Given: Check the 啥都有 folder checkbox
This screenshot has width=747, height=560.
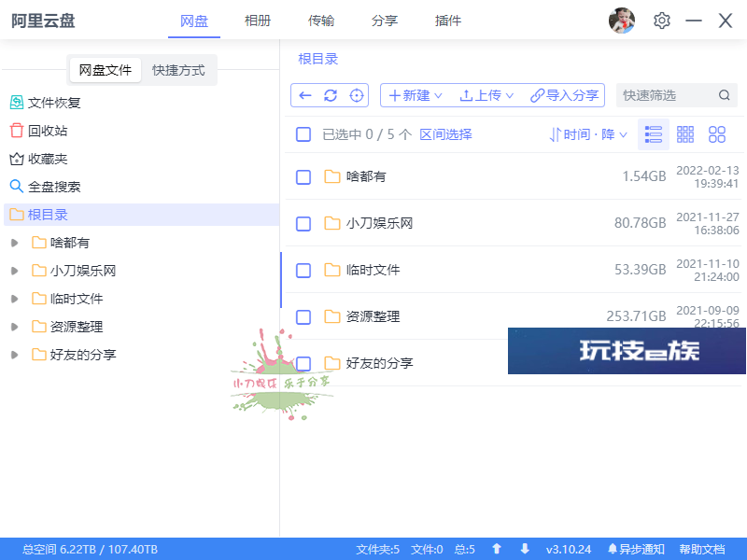Looking at the screenshot, I should pos(303,177).
